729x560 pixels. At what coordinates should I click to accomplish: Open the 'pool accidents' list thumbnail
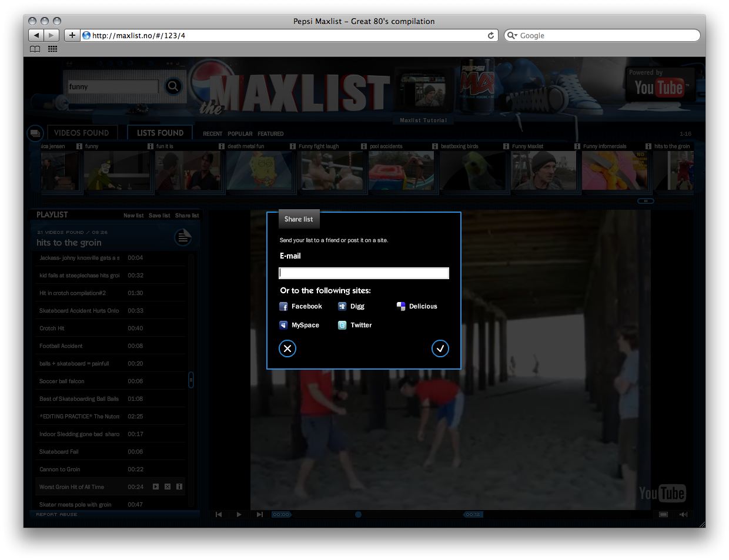click(402, 171)
